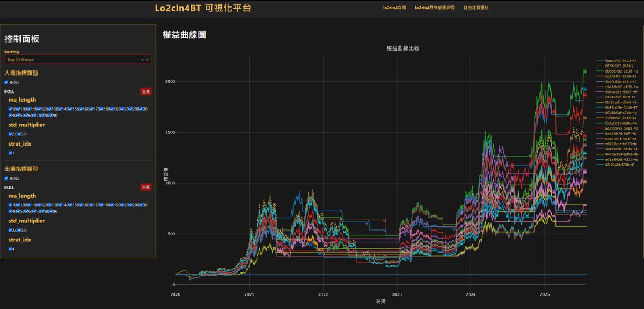This screenshot has width=644, height=309.
Task: Uncheck ma_length 40 in the 入場 section
Action: coord(10,115)
